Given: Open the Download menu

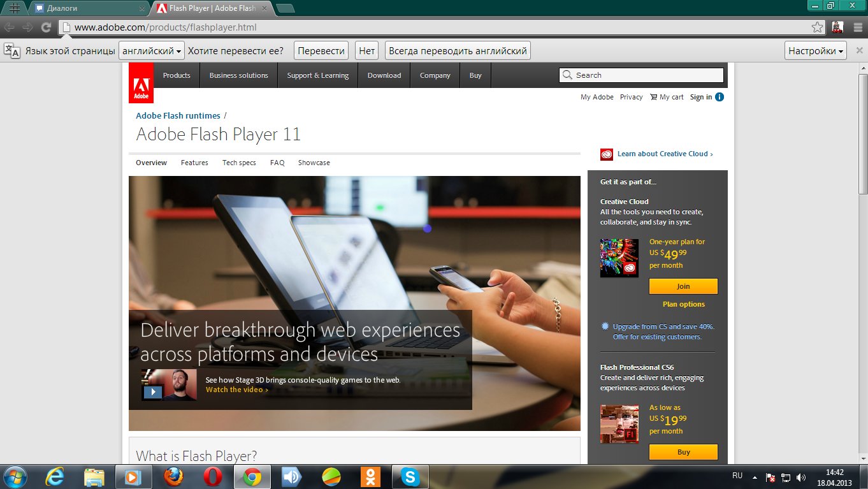Looking at the screenshot, I should click(x=384, y=75).
